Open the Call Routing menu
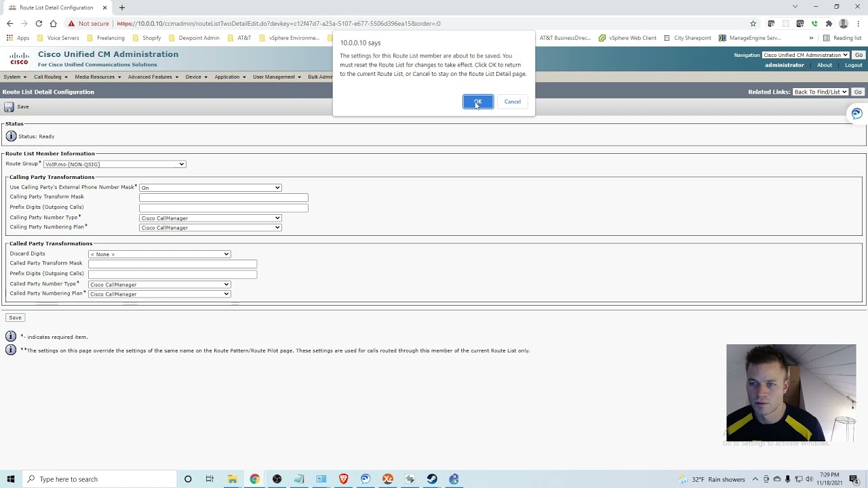The image size is (868, 488). coord(51,77)
